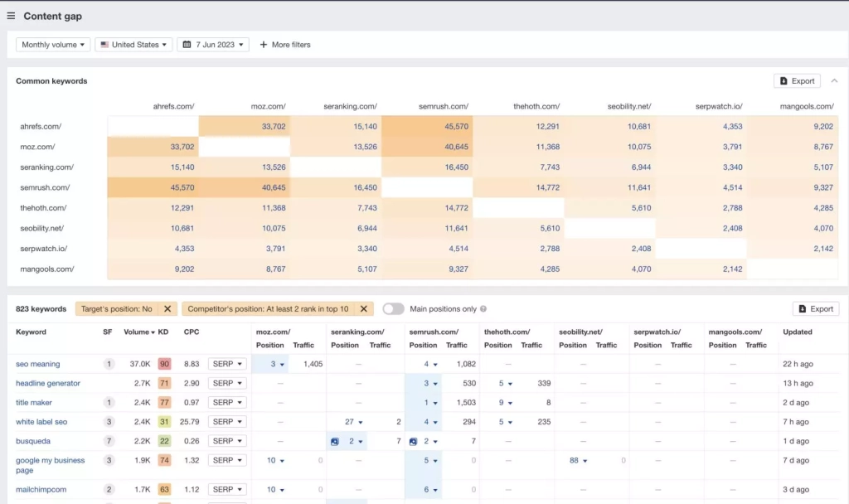Click More filters

pyautogui.click(x=285, y=45)
